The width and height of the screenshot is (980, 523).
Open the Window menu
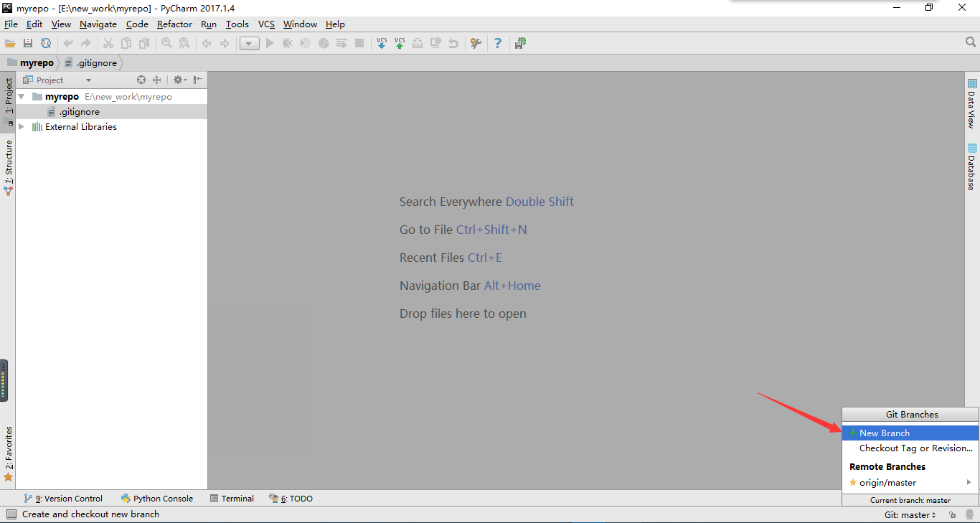point(300,24)
